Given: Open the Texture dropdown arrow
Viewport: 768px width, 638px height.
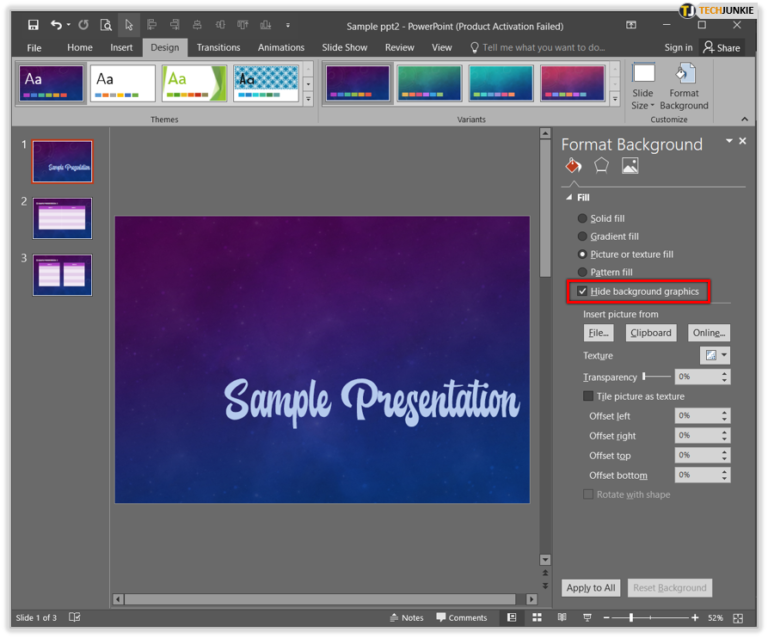Looking at the screenshot, I should pyautogui.click(x=724, y=355).
